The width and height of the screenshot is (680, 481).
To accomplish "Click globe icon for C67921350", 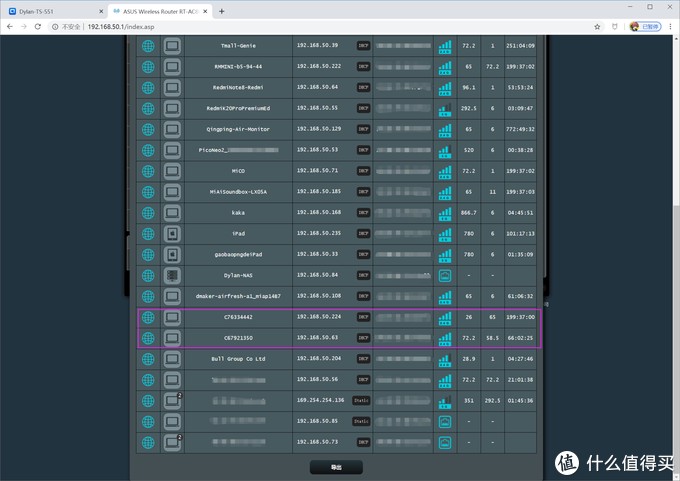I will [x=148, y=338].
